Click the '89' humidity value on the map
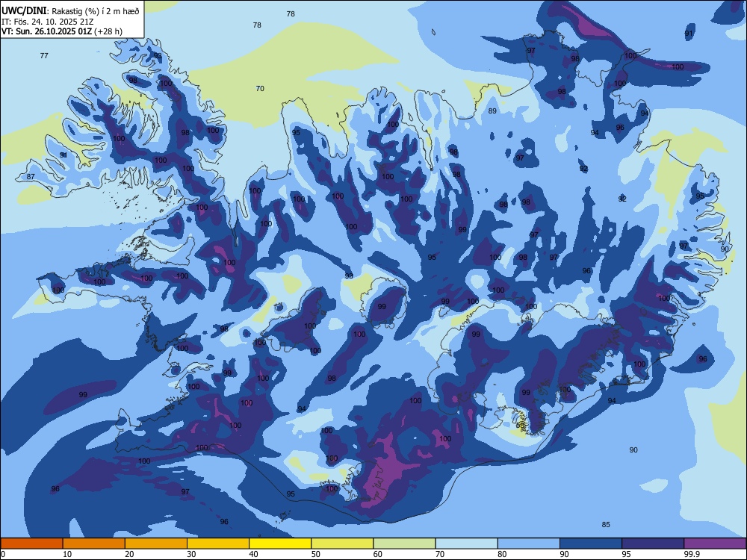747x560 pixels. click(x=492, y=111)
